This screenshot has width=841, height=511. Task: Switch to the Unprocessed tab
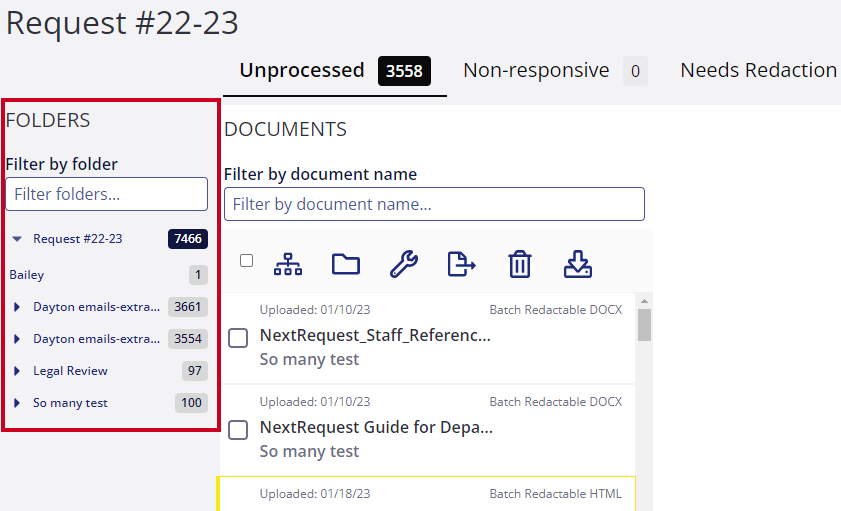[335, 70]
